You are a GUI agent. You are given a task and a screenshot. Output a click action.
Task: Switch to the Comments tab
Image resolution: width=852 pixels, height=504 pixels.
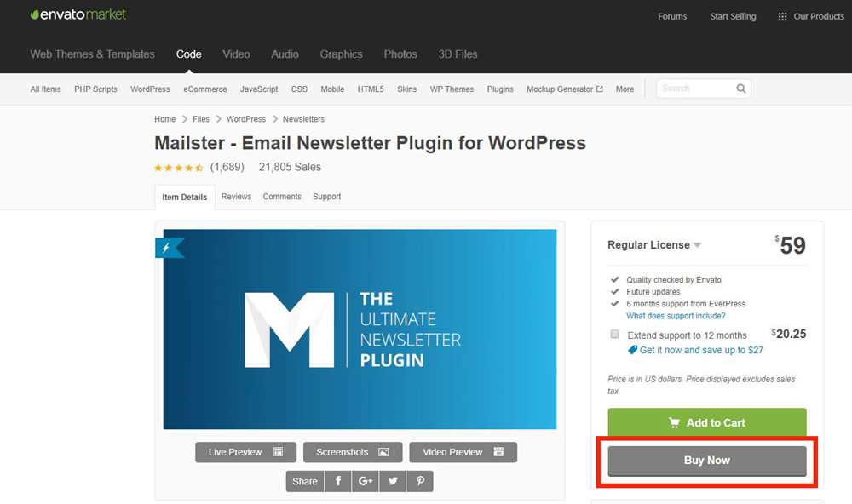pyautogui.click(x=282, y=197)
